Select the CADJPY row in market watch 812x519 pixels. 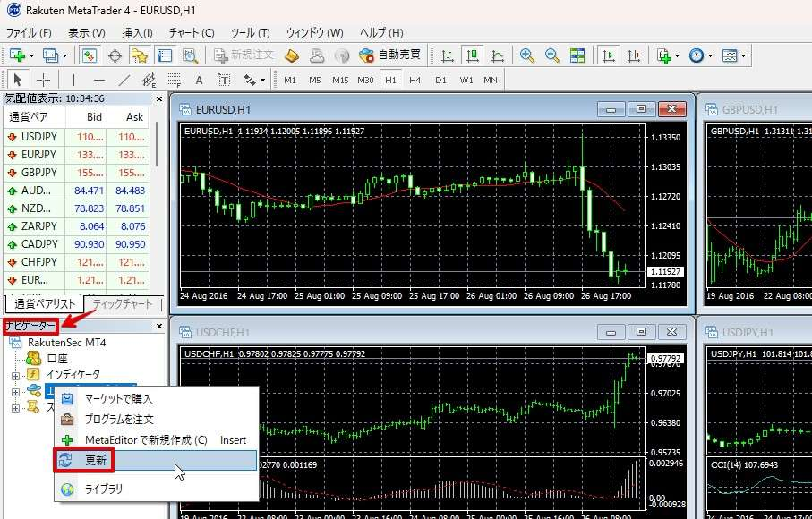click(x=76, y=244)
